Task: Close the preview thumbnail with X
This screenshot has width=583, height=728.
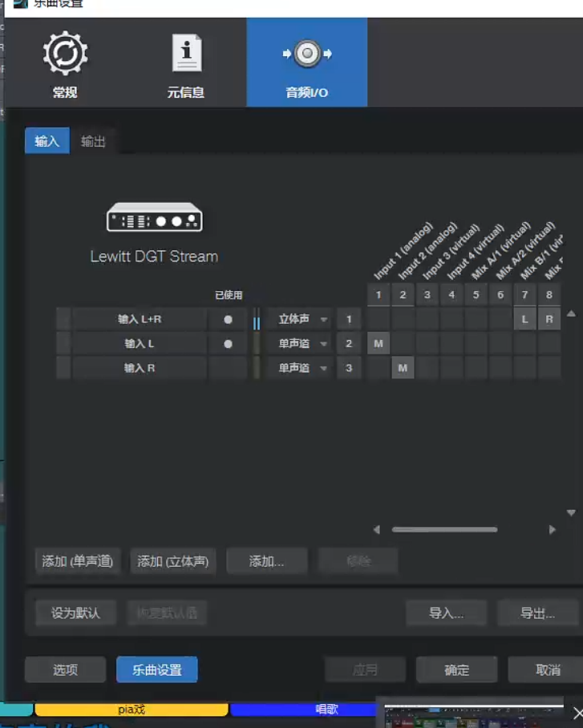Action: point(577,713)
